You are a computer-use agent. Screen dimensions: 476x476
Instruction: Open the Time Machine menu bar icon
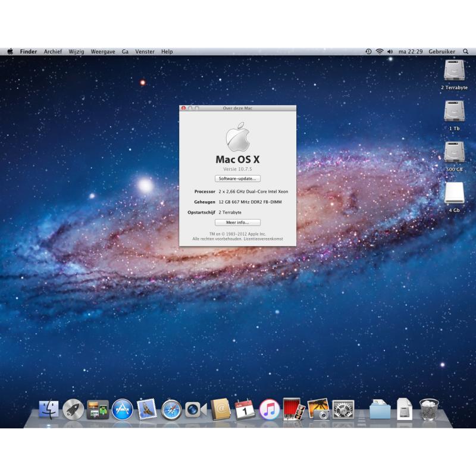[368, 52]
